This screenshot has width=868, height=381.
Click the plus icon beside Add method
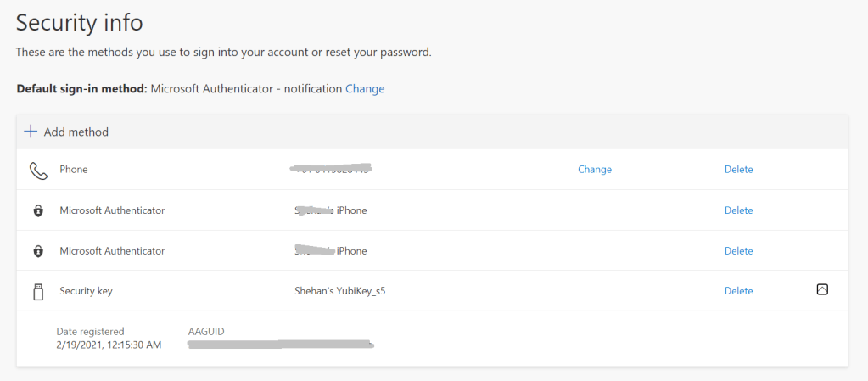click(x=31, y=132)
